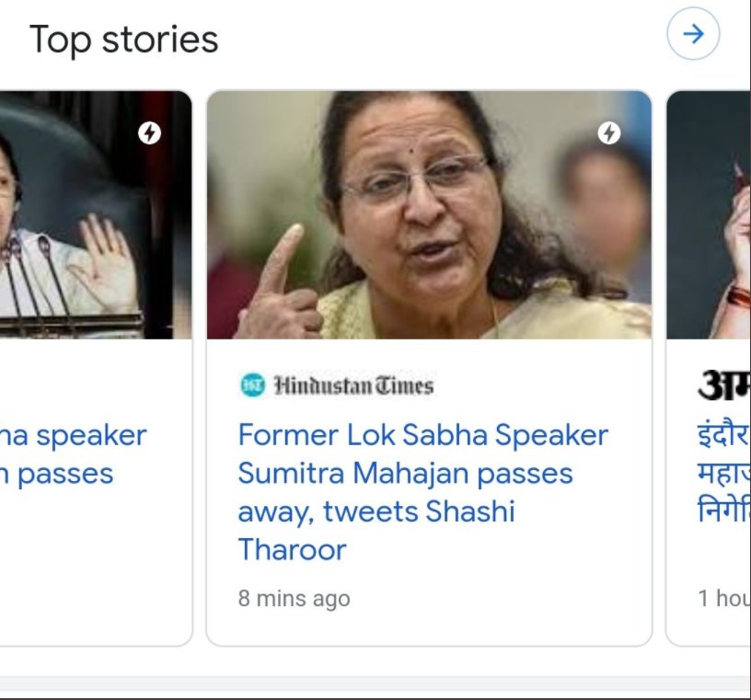This screenshot has height=700, width=751.
Task: Click the raised open palm in the left photo
Action: point(106,262)
